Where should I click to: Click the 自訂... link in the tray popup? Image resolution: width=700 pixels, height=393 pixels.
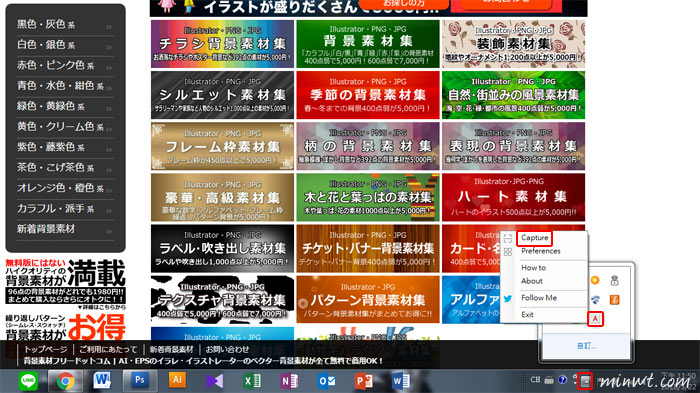coord(586,346)
